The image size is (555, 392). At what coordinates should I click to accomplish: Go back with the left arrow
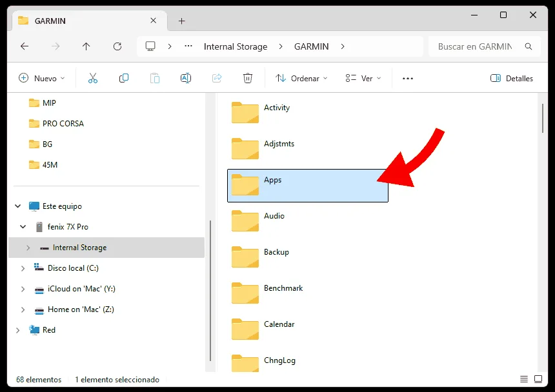tap(25, 46)
